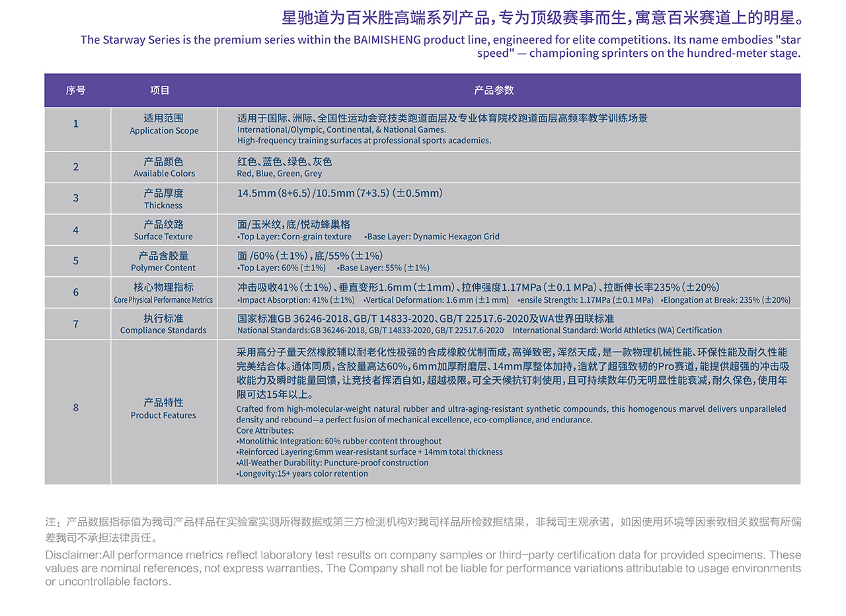Click 'Top Layer: 60% (±1%)' text

(x=282, y=268)
